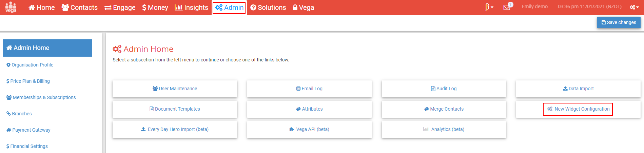The height and width of the screenshot is (153, 644).
Task: Open the Email Log tile
Action: pos(309,89)
